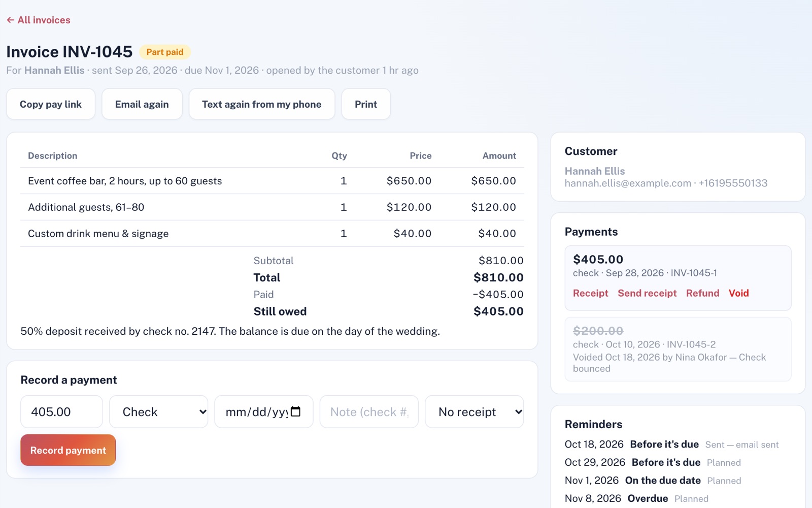Click the Note input field

click(369, 412)
